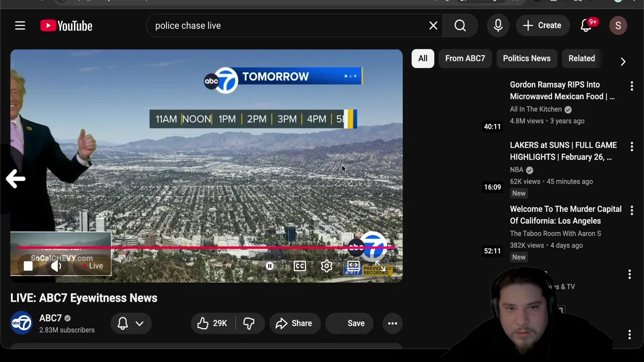Toggle closed captions CC button
This screenshot has height=362, width=644.
(x=300, y=266)
